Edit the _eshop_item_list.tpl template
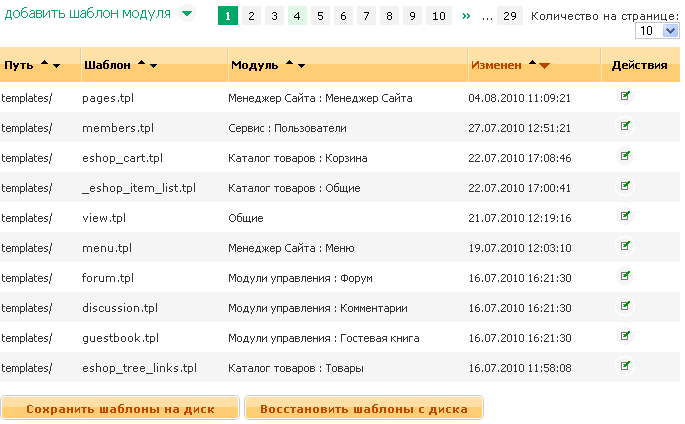Image resolution: width=685 pixels, height=424 pixels. click(626, 187)
